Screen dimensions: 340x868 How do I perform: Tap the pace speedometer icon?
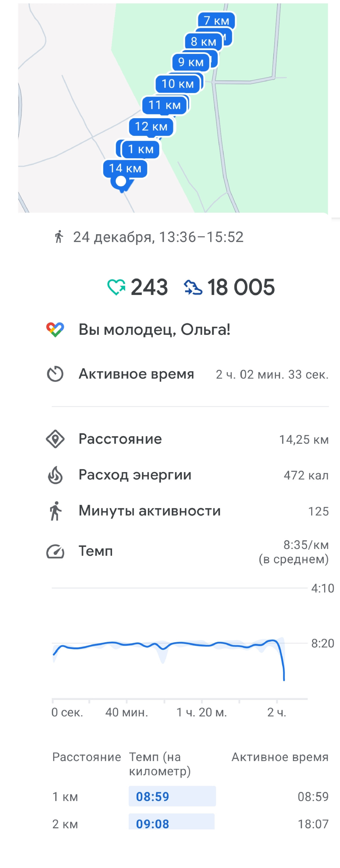55,551
